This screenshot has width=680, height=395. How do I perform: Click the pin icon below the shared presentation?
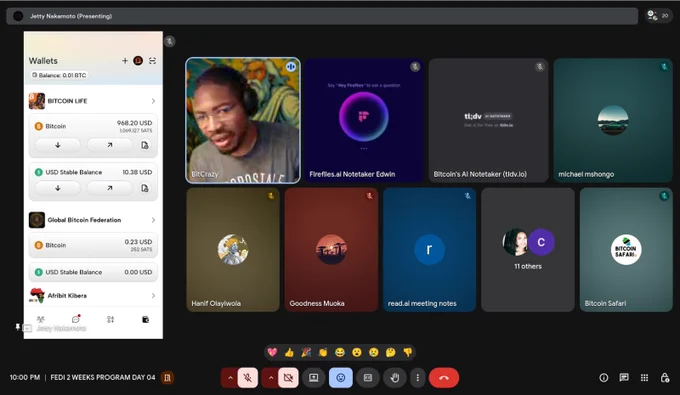pos(18,327)
